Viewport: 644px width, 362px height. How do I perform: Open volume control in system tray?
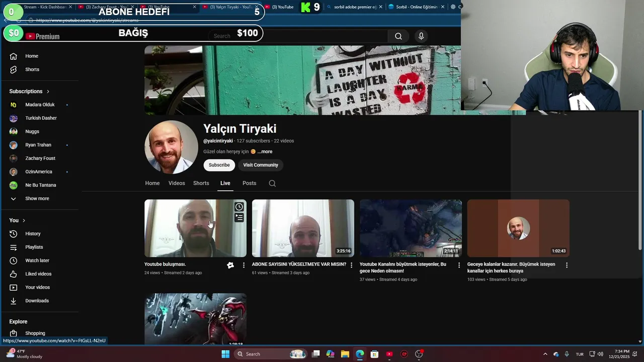pyautogui.click(x=600, y=354)
